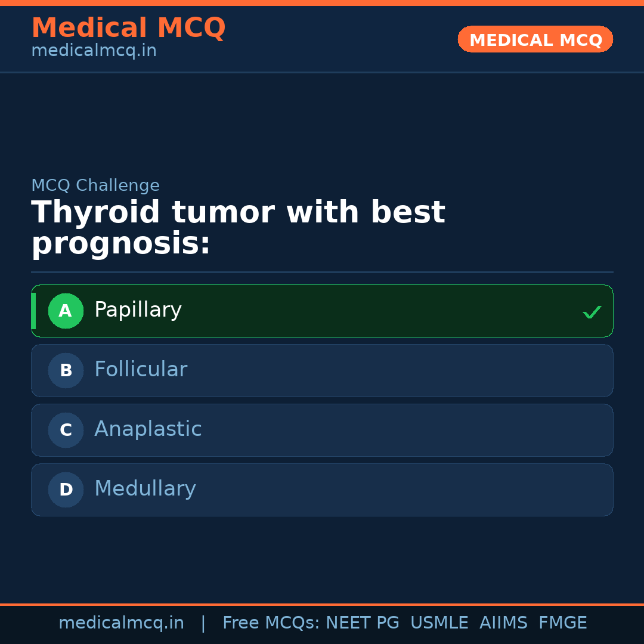Visit medicalmcq.in link under header title
This screenshot has width=644, height=644.
tap(94, 51)
